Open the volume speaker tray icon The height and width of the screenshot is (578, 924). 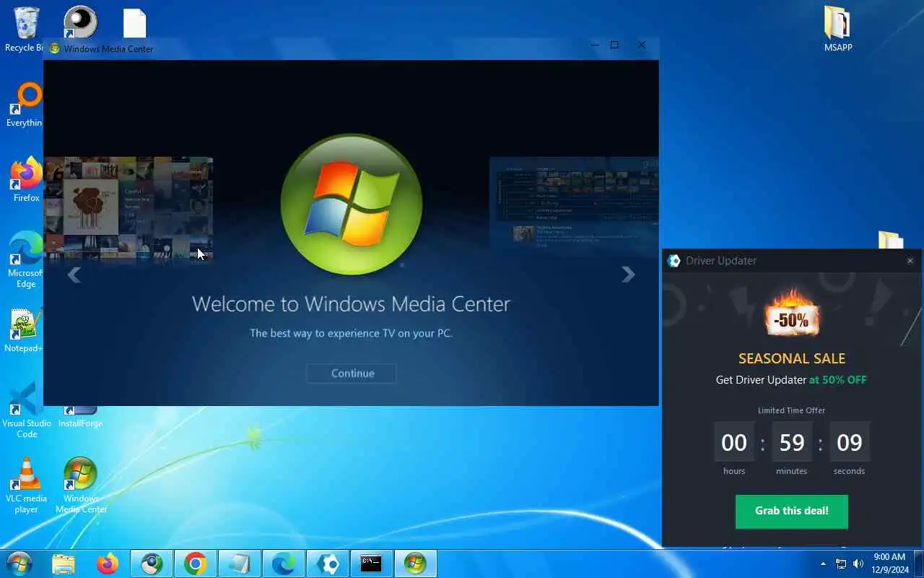pyautogui.click(x=858, y=564)
